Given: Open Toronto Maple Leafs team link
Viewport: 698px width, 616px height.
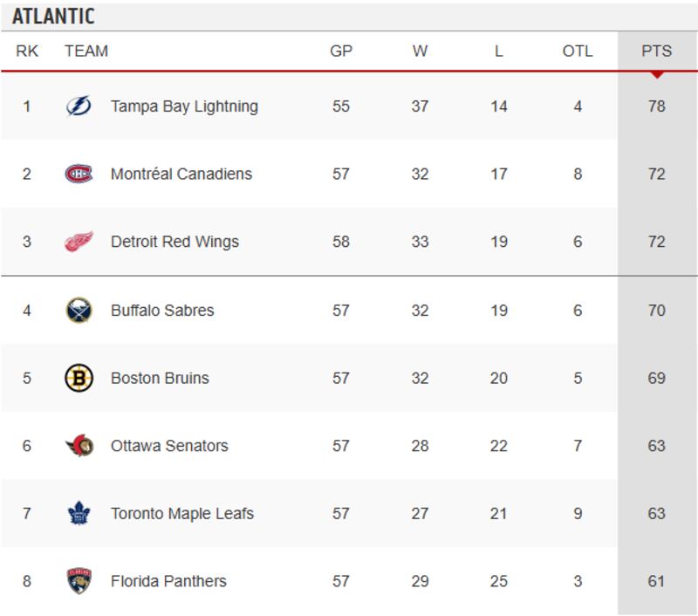Looking at the screenshot, I should coord(182,513).
